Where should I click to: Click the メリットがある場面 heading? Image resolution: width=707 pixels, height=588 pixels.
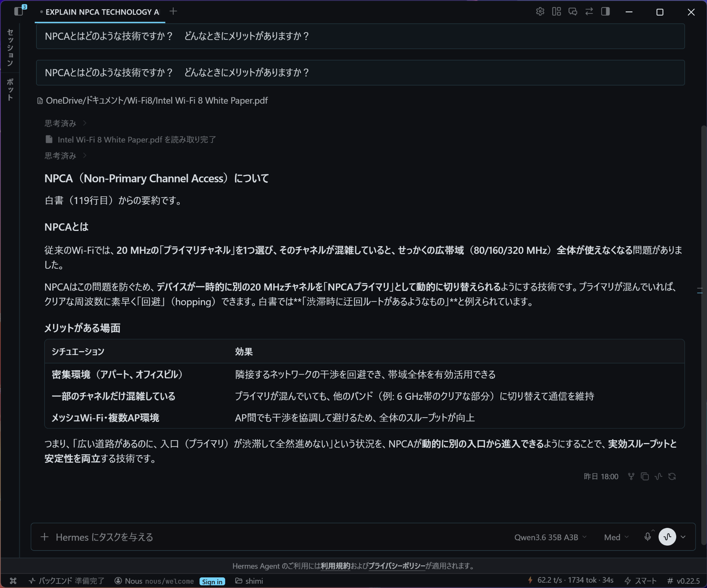82,328
